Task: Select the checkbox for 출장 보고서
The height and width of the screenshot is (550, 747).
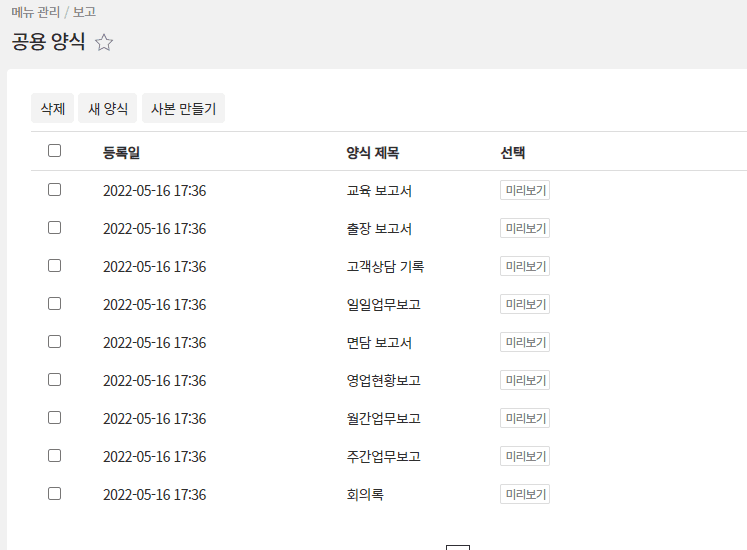Action: point(55,228)
